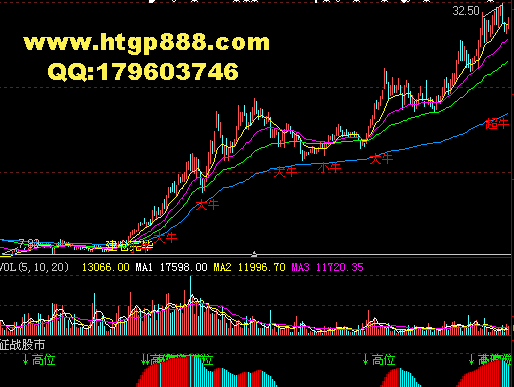Click the 小牛 signal marker
The image size is (514, 387).
(329, 167)
